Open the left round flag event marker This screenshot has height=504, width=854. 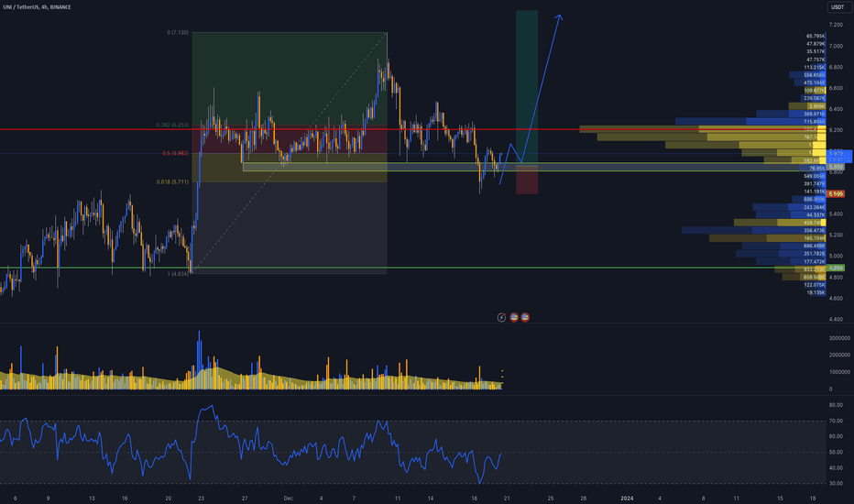point(514,317)
